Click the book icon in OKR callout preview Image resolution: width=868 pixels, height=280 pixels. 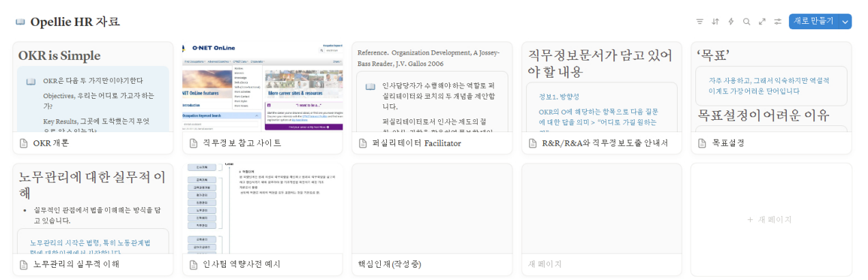tap(31, 81)
